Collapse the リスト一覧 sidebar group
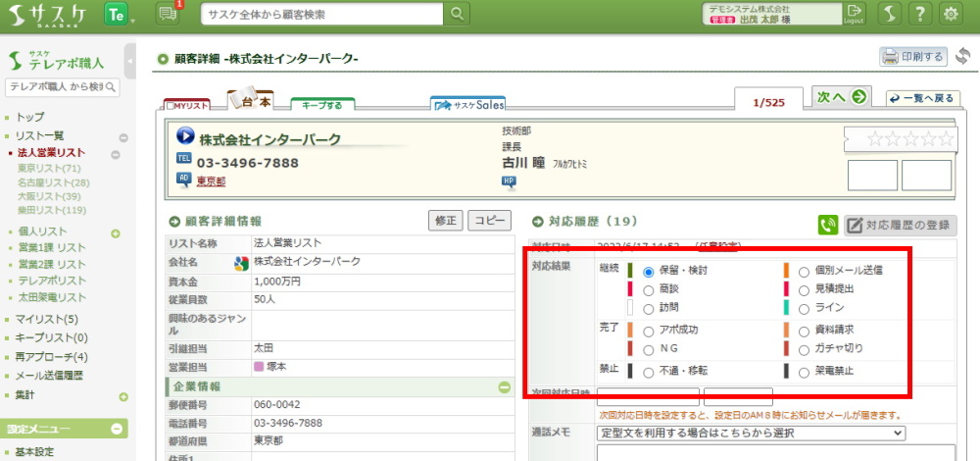The width and height of the screenshot is (980, 461). [x=123, y=137]
